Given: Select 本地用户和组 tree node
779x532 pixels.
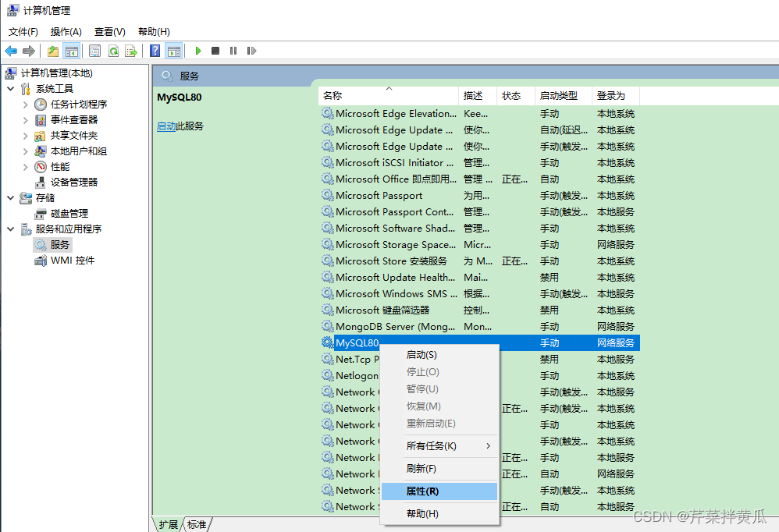Looking at the screenshot, I should pyautogui.click(x=79, y=151).
